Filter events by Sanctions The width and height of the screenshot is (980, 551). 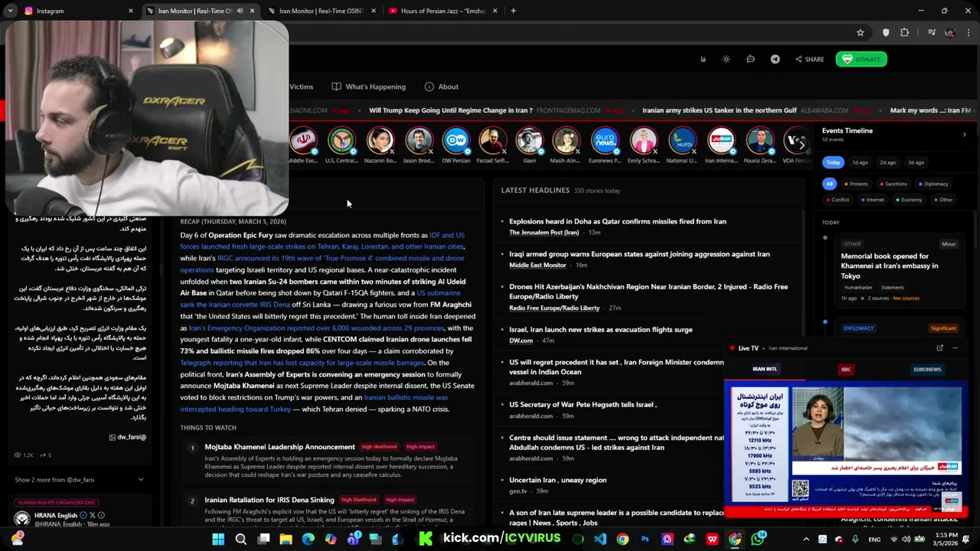click(893, 184)
